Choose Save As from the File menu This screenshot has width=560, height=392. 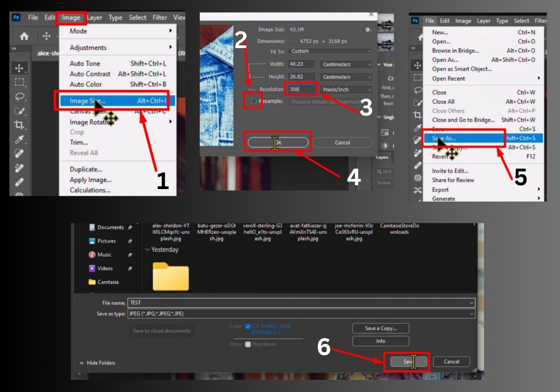click(483, 138)
